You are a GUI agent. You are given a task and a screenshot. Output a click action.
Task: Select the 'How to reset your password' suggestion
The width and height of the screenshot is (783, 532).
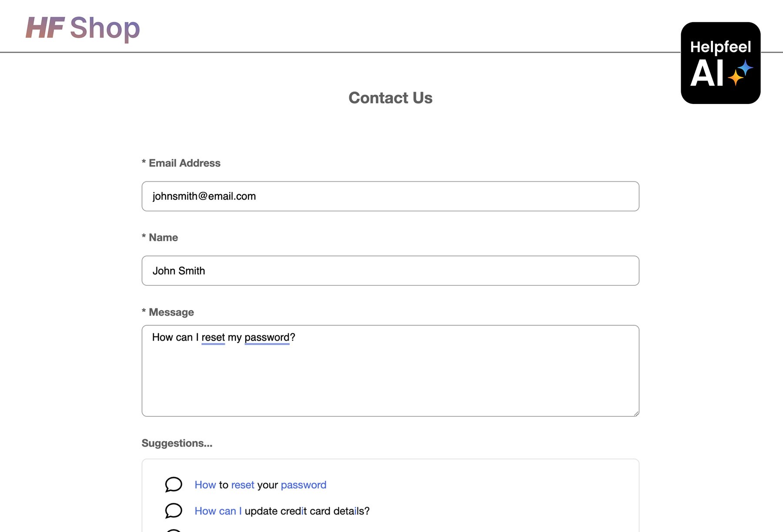tap(260, 485)
